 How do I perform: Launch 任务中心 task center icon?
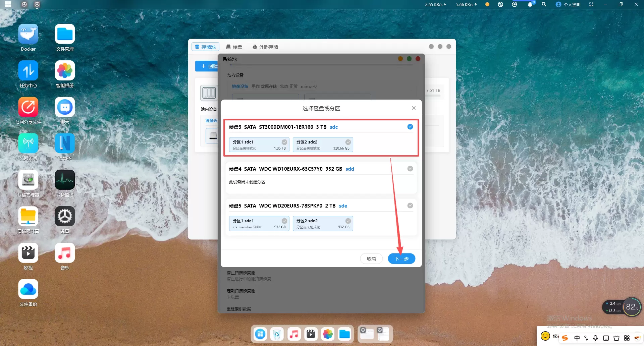[x=28, y=71]
